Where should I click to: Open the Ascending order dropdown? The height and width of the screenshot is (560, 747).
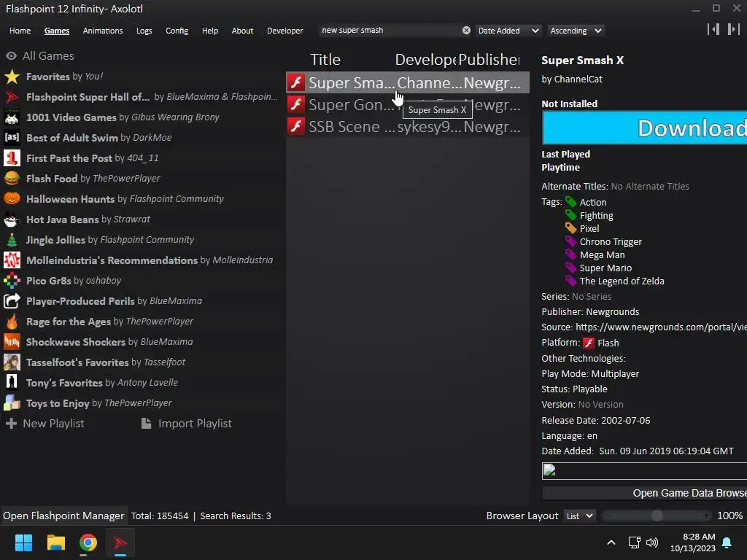pos(576,31)
